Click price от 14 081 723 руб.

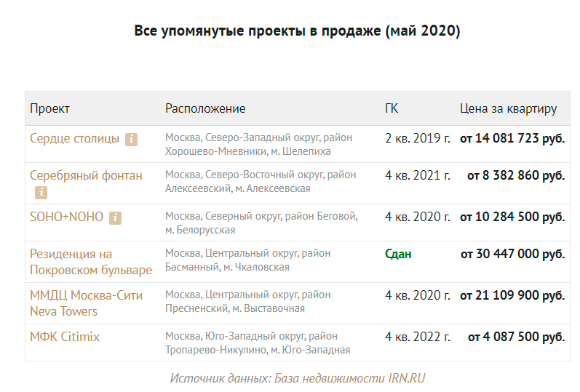pos(512,138)
